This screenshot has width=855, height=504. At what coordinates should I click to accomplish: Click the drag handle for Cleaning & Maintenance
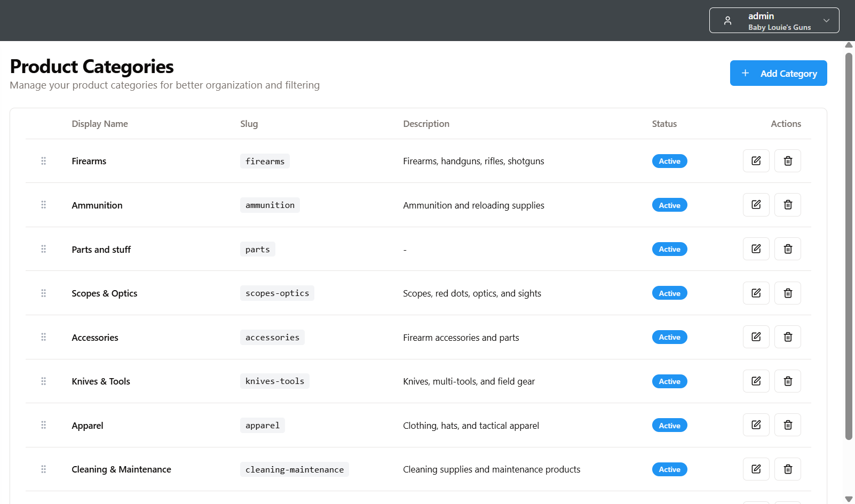(x=44, y=469)
